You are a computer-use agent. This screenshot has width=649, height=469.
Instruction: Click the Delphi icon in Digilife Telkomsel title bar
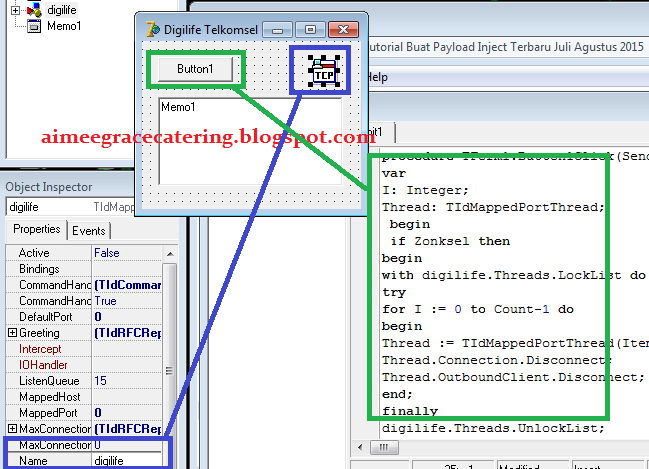153,30
